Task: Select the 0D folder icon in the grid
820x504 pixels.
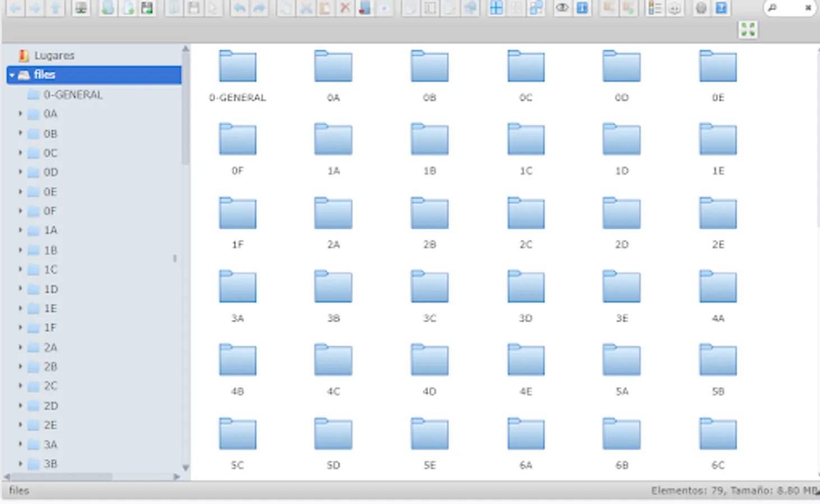Action: tap(622, 67)
